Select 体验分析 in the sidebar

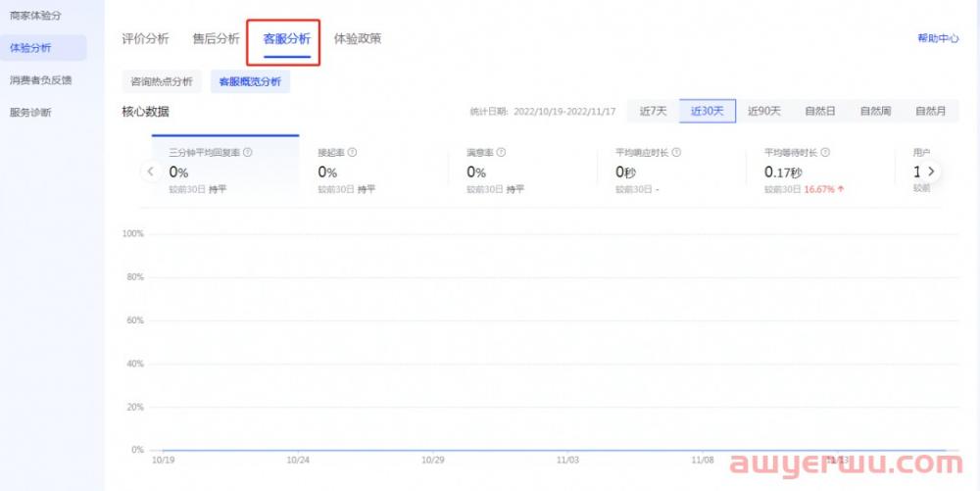click(42, 48)
